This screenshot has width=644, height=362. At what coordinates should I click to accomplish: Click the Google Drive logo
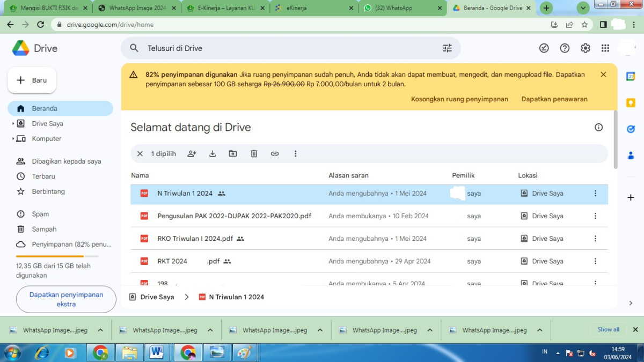coord(34,48)
